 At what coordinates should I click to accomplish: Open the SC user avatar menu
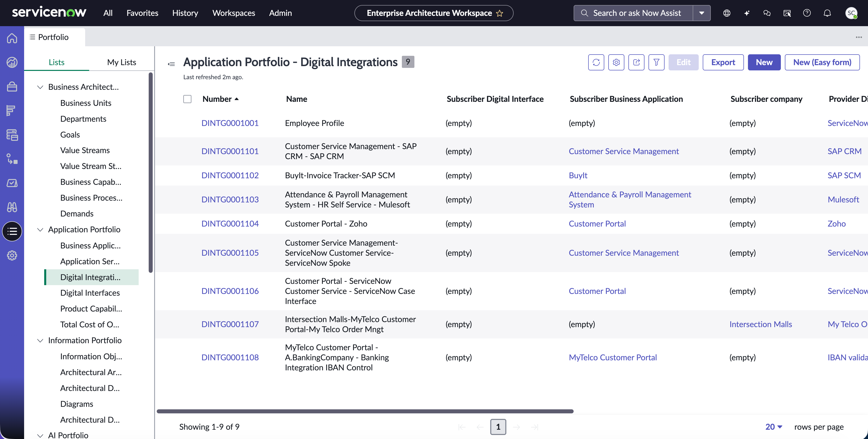[851, 13]
